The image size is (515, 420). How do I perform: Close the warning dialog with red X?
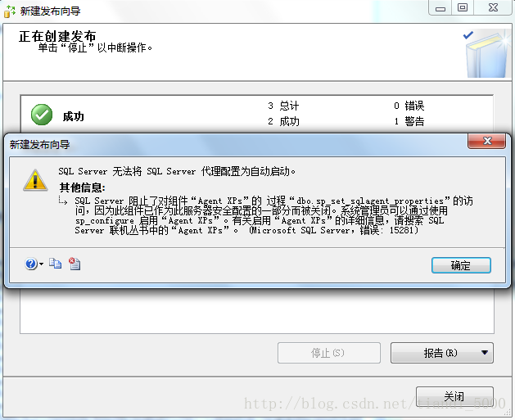[x=487, y=141]
